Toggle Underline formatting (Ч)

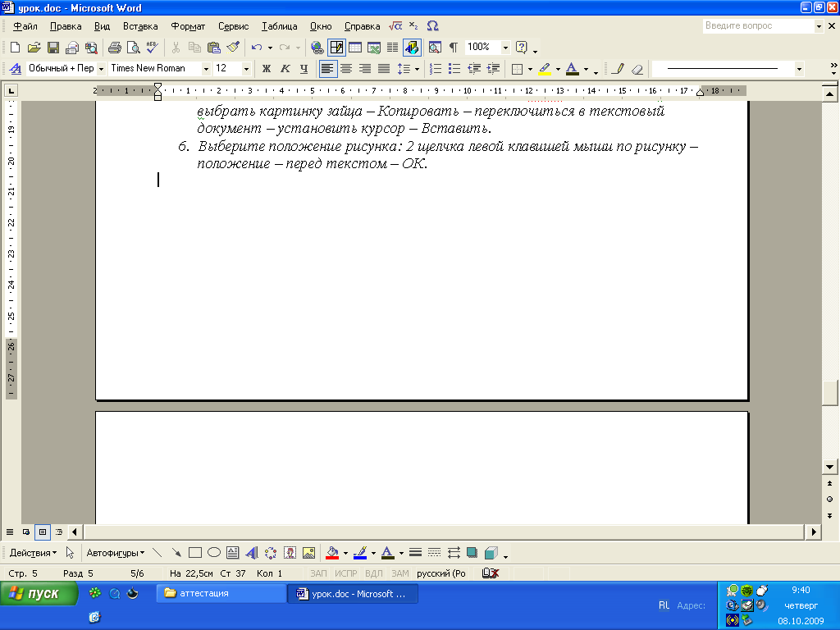point(304,69)
